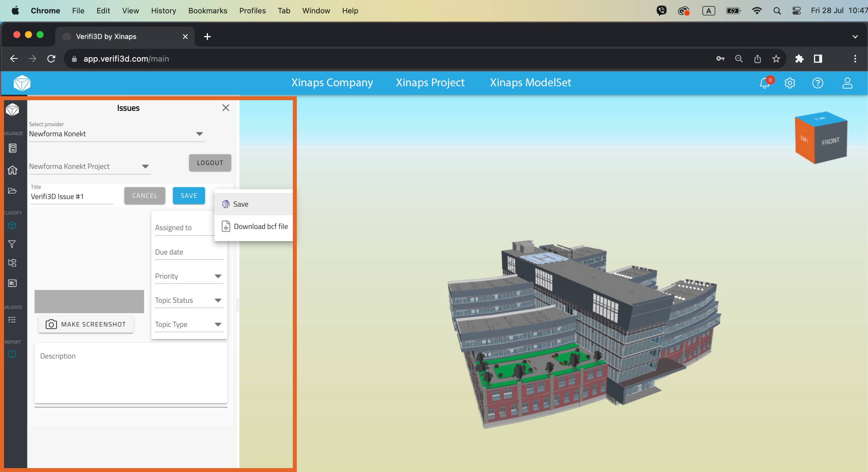Click the gray screenshot placeholder thumbnail

tap(89, 301)
